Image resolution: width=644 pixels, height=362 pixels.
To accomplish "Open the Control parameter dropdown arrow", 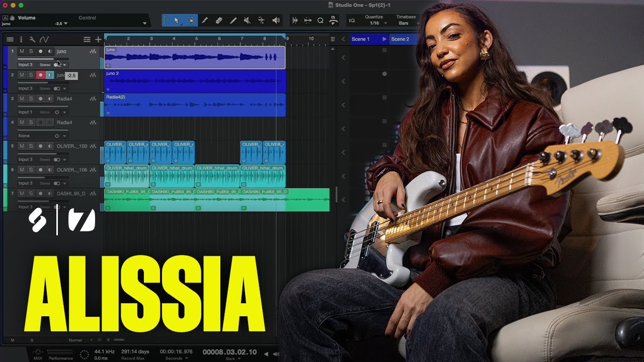I will coord(145,23).
